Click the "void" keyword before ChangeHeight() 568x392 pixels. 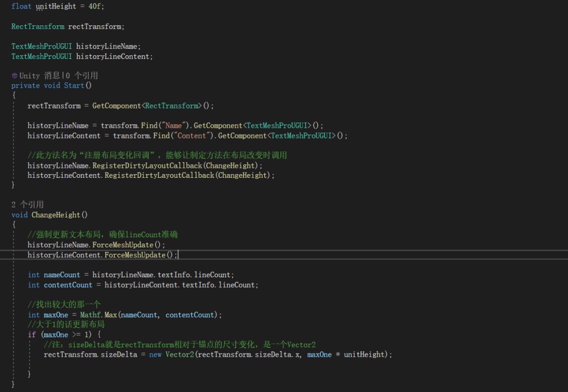point(19,215)
